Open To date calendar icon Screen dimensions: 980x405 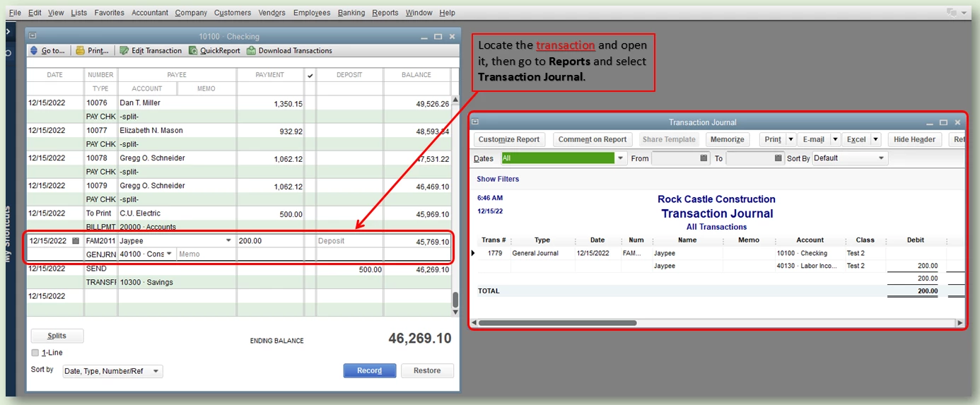point(778,158)
